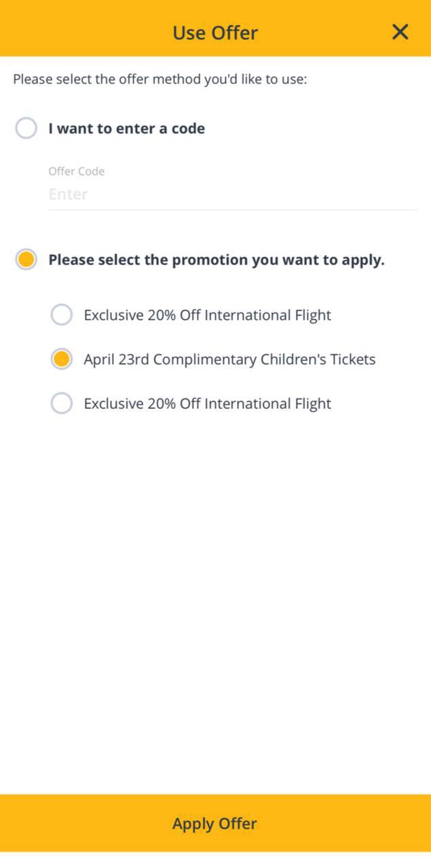This screenshot has width=431, height=868.
Task: Select last "Exclusive 20% Off International Flight" radio
Action: 62,403
